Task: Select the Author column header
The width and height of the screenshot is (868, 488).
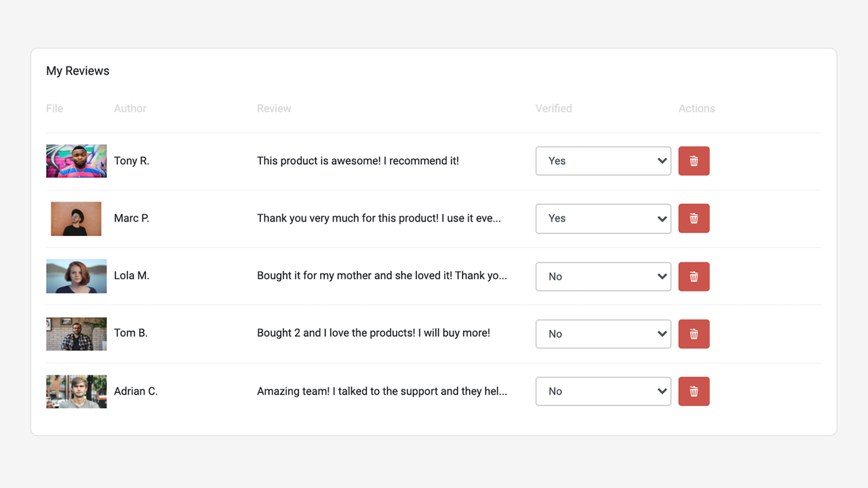Action: coord(130,108)
